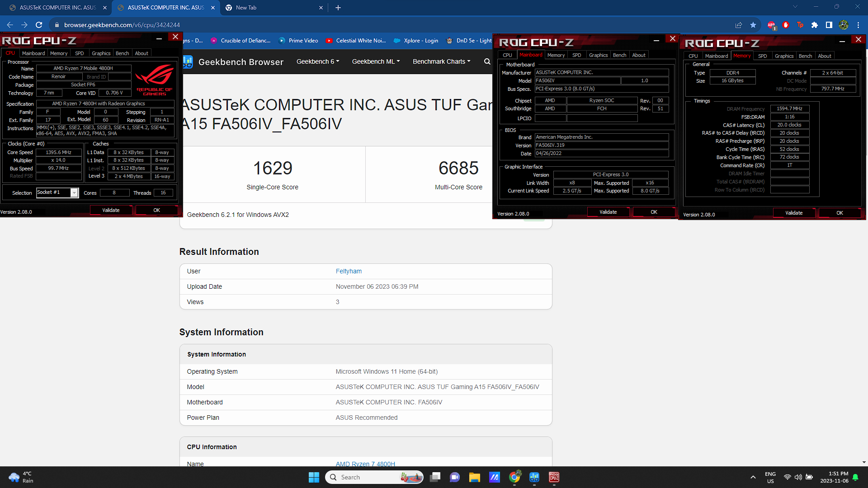The width and height of the screenshot is (868, 488).
Task: Switch to Chrome in the taskbar
Action: pos(514,477)
